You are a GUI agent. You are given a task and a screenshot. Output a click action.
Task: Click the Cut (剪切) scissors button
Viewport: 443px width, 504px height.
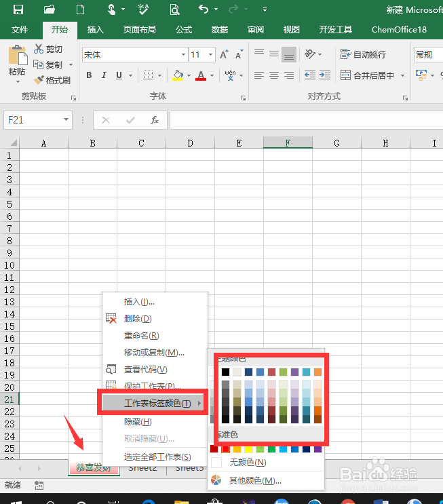pos(49,49)
